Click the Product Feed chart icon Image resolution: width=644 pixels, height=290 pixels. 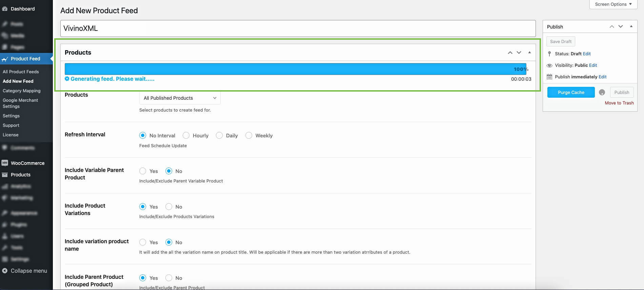click(5, 59)
